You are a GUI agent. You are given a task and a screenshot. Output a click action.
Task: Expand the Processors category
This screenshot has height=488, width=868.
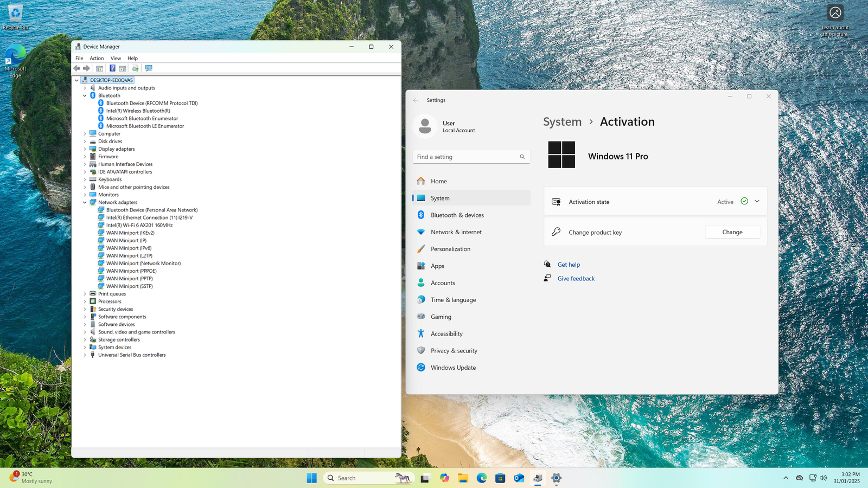(x=85, y=301)
